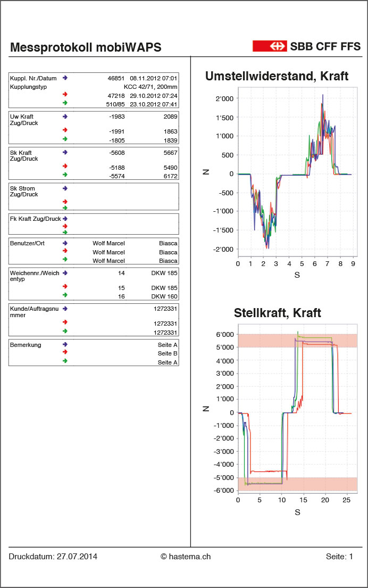Pick the green arrow in Sk Strom box
The image size is (368, 588).
tap(65, 208)
